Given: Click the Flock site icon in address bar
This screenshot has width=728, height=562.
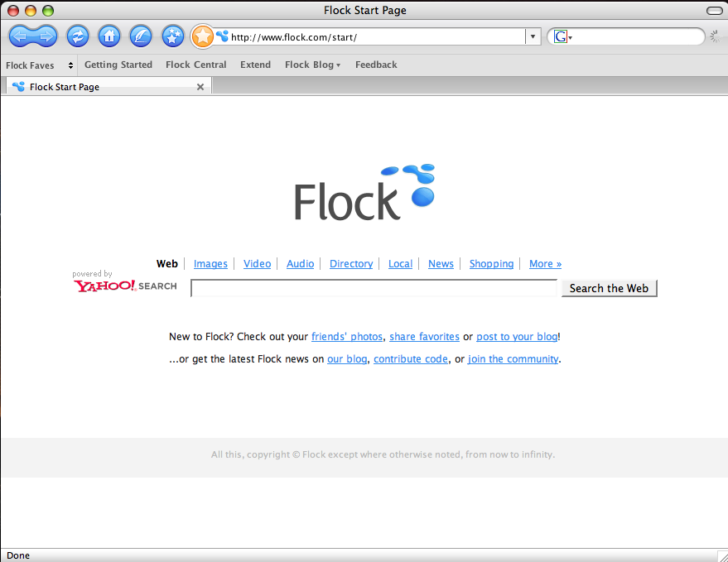Looking at the screenshot, I should click(x=223, y=36).
